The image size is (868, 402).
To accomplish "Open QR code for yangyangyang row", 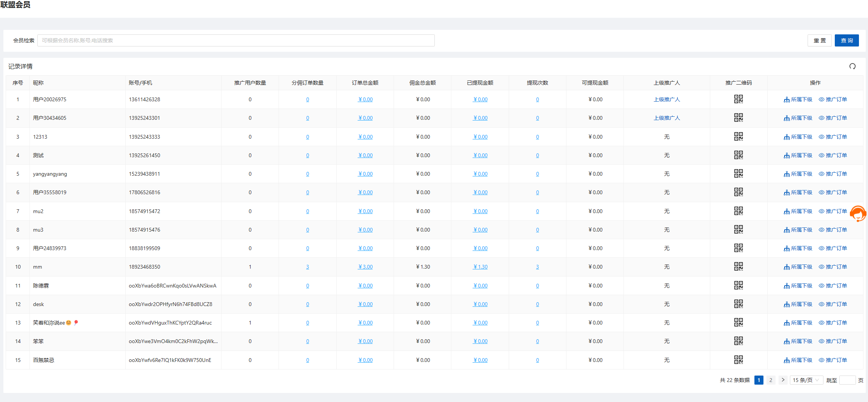I will pos(738,174).
